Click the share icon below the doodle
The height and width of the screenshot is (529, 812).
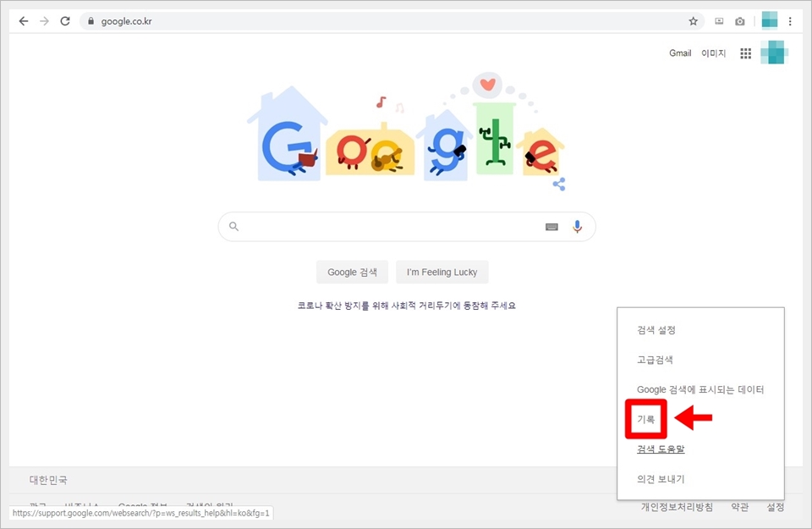pyautogui.click(x=559, y=184)
